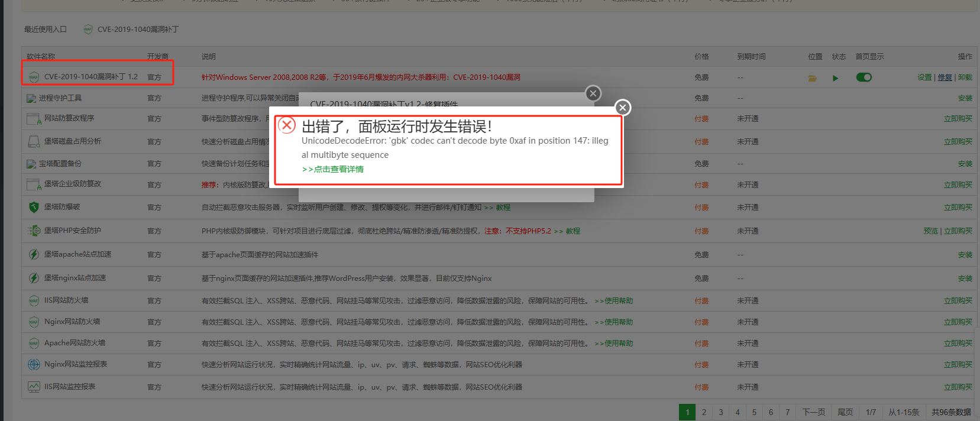Buy 堡塔企业级防篡改 via 立即购买
The width and height of the screenshot is (980, 421).
[x=958, y=185]
